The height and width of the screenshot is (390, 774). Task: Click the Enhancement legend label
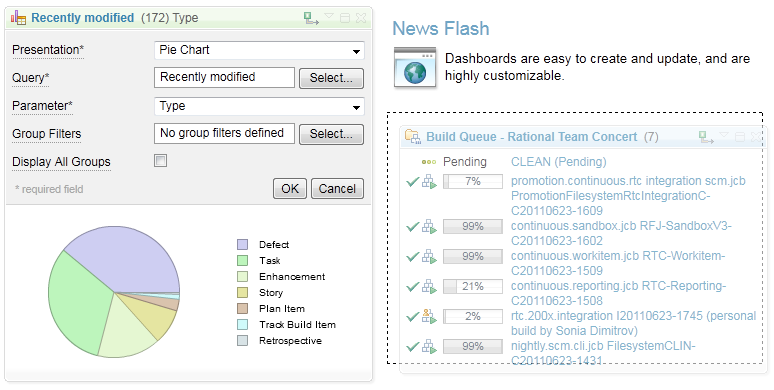coord(292,276)
